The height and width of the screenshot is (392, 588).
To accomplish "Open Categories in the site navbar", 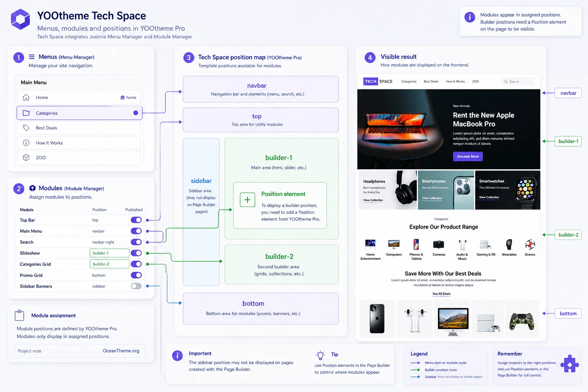I will [409, 82].
